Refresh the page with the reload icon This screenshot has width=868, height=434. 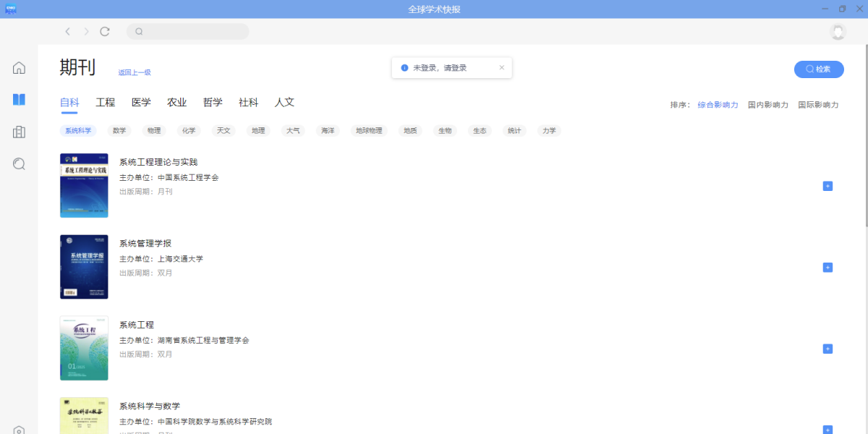coord(104,31)
